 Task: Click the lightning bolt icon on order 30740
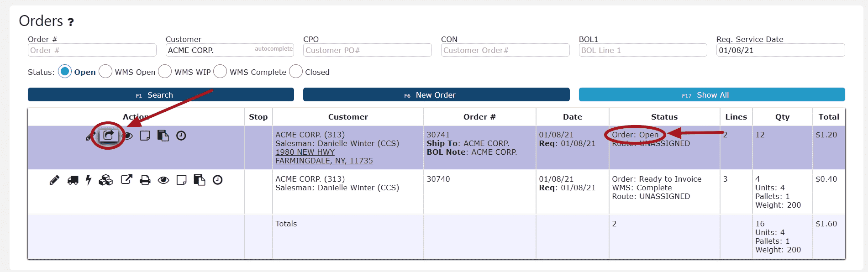pyautogui.click(x=89, y=180)
